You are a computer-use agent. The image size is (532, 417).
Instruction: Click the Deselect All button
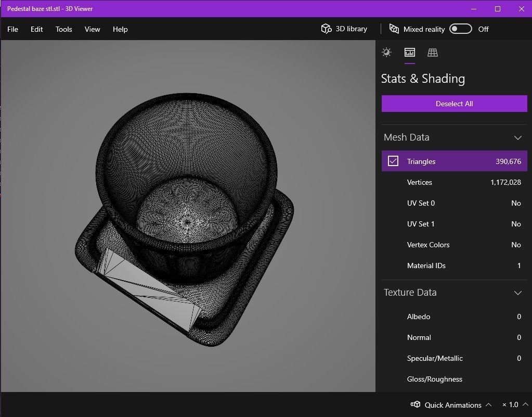[x=455, y=104]
